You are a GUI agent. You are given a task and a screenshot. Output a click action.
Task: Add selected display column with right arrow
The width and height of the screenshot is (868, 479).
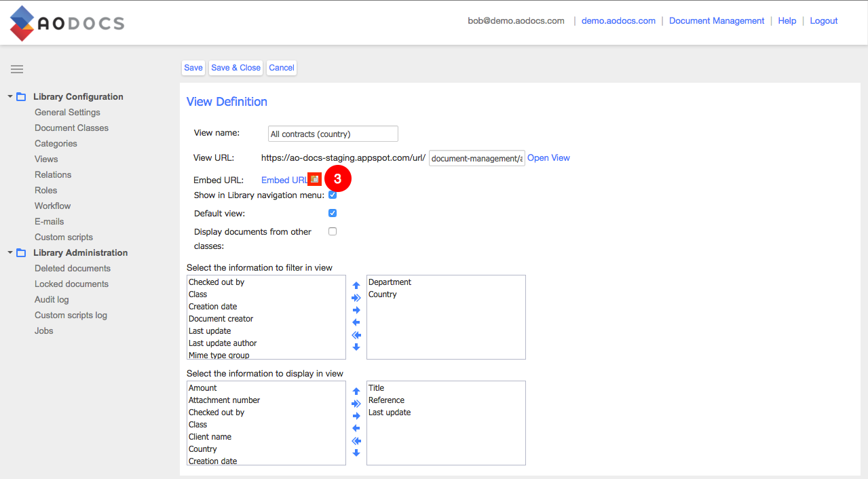[356, 416]
